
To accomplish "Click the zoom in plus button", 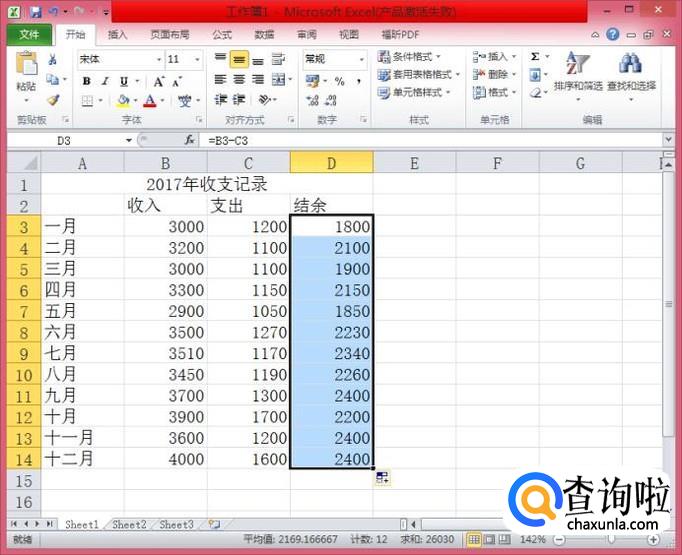I will tap(653, 540).
